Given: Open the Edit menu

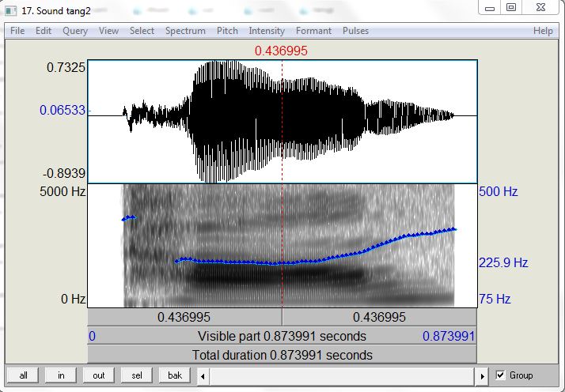Looking at the screenshot, I should click(x=44, y=31).
